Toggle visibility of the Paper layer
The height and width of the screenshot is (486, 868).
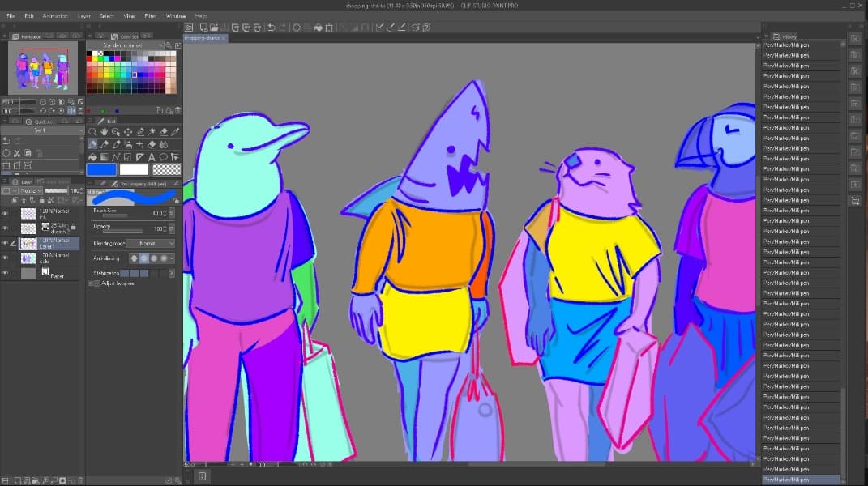[6, 272]
